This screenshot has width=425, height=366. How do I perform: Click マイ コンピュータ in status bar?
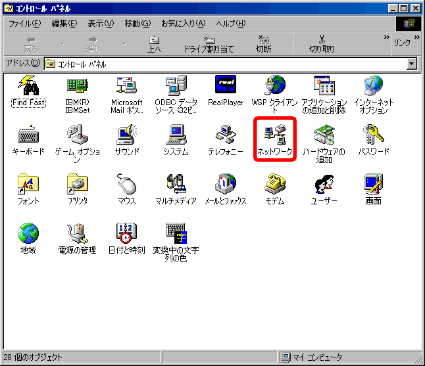312,357
